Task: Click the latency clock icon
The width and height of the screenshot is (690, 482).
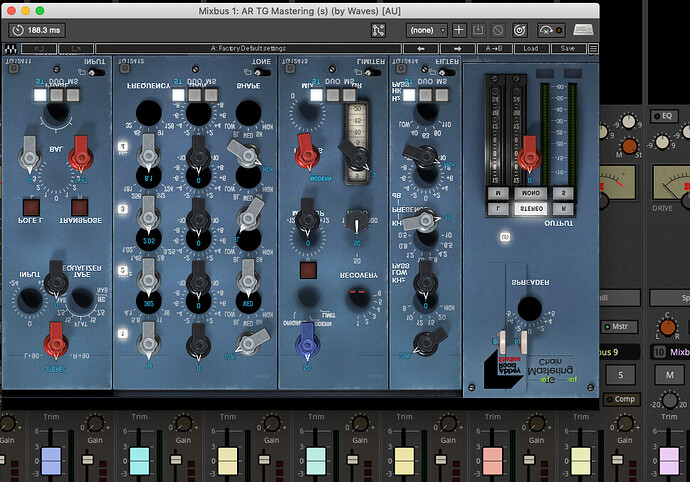Action: [x=19, y=30]
